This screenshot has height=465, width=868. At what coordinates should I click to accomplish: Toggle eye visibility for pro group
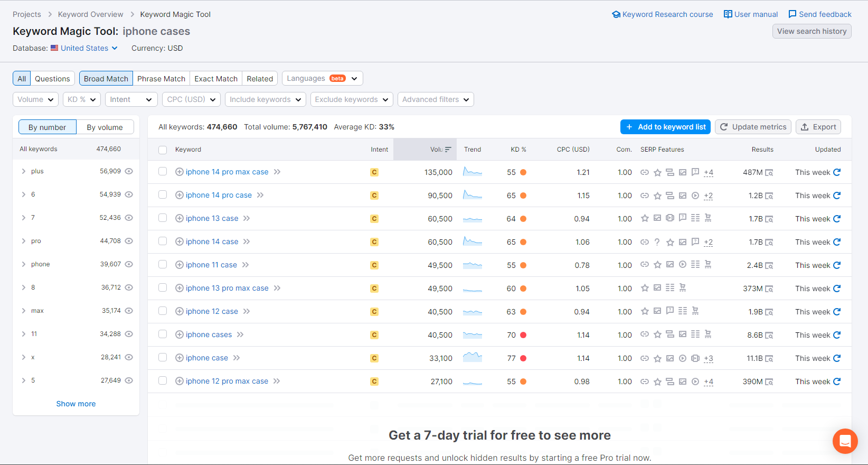pyautogui.click(x=129, y=241)
